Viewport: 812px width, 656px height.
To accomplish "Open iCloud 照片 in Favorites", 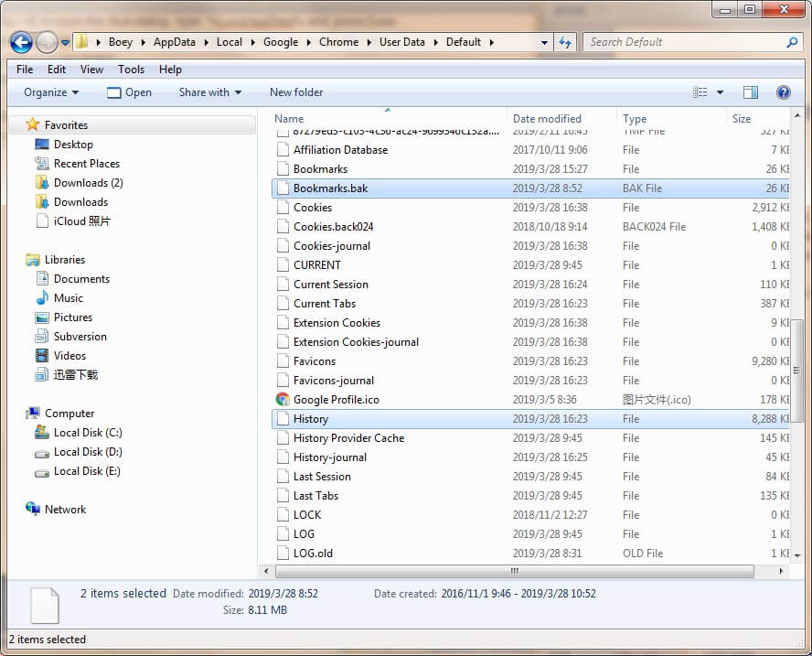I will 81,220.
